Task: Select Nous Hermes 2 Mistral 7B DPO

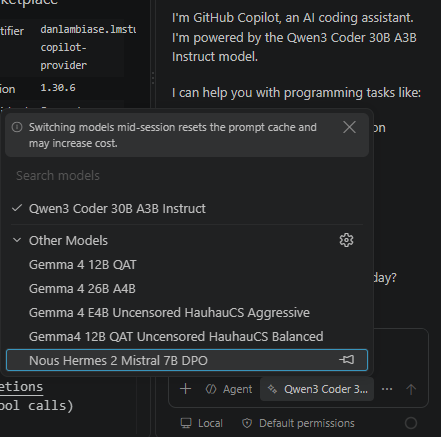Action: (187, 360)
